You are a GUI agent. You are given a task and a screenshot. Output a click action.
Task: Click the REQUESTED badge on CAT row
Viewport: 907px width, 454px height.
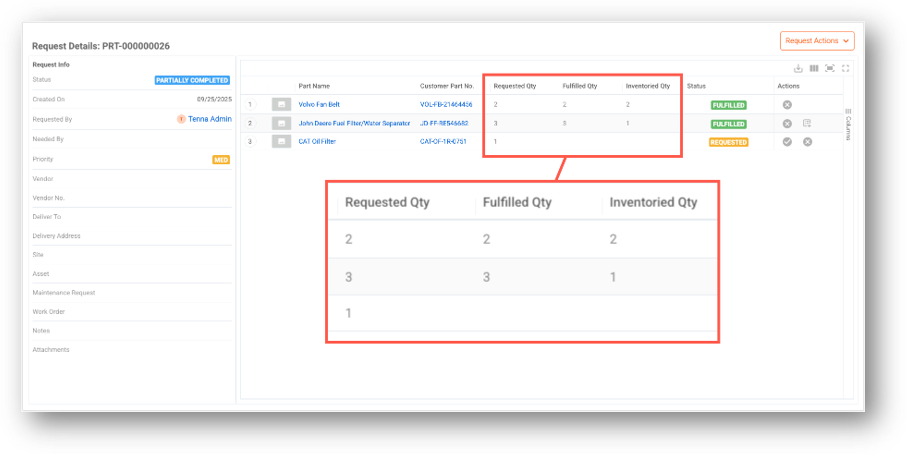[728, 142]
